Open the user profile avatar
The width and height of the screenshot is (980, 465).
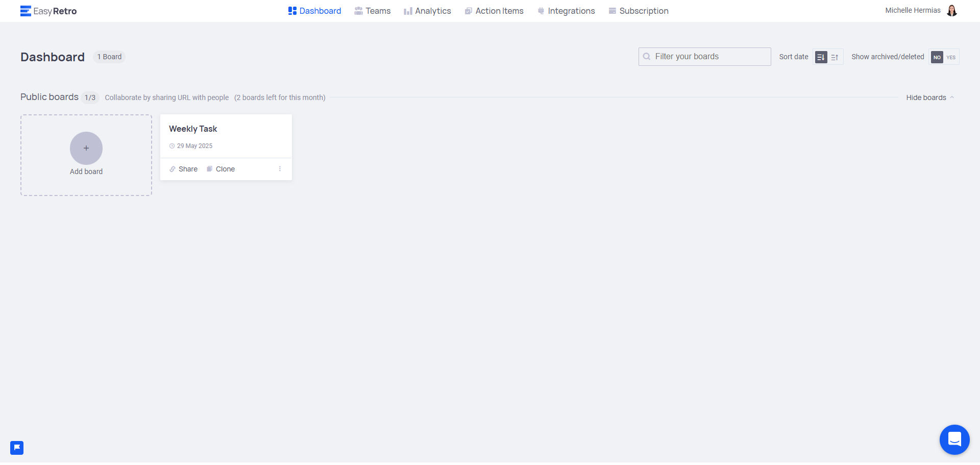tap(951, 11)
